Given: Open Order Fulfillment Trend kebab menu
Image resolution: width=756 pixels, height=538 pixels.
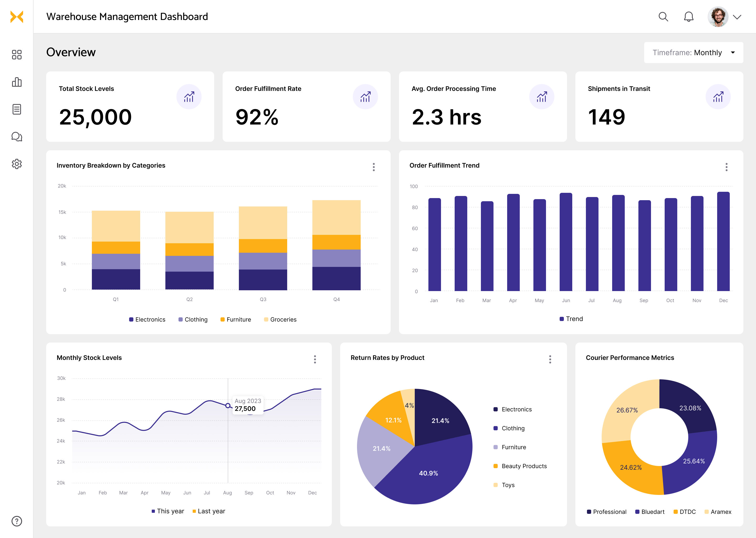Looking at the screenshot, I should coord(726,167).
